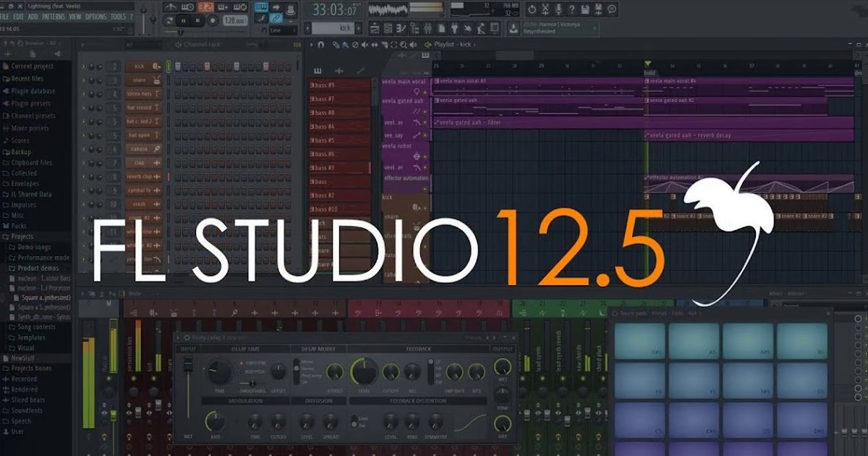Click the piano icon in pattern picker header
This screenshot has width=868, height=456.
coord(318,71)
